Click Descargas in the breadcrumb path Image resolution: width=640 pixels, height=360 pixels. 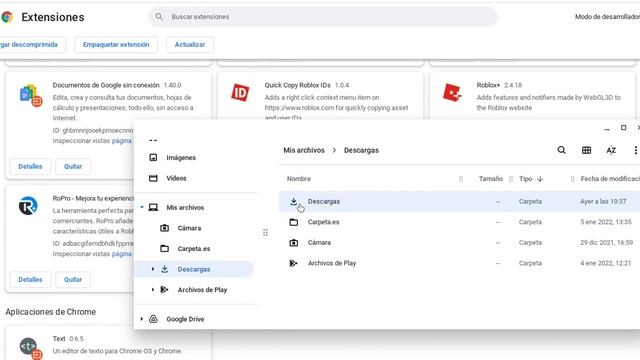click(361, 150)
